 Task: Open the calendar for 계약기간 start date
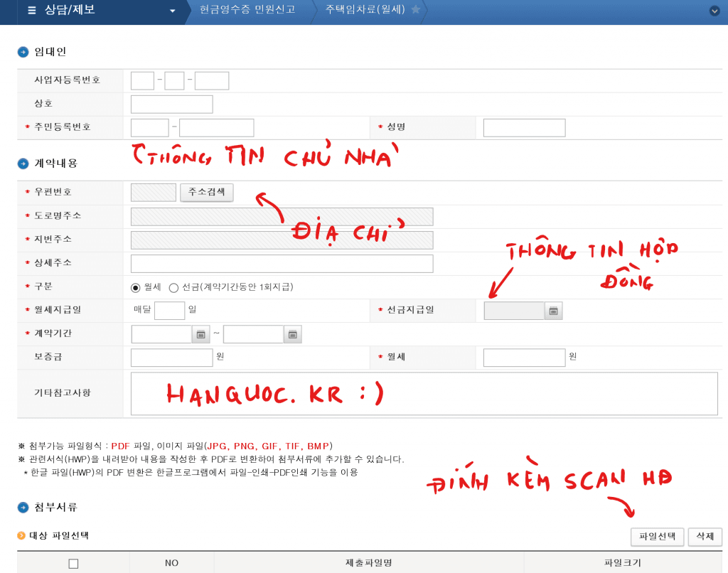(x=200, y=333)
